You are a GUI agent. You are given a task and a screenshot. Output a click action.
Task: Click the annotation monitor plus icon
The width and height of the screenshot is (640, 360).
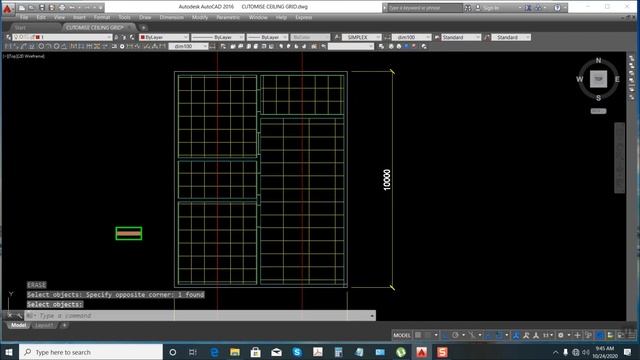(x=577, y=335)
